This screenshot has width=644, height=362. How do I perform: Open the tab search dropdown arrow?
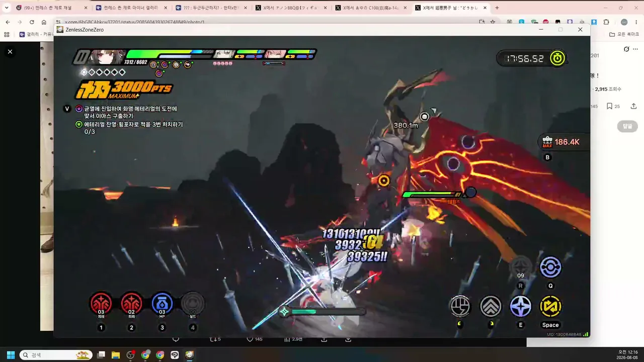(6, 8)
